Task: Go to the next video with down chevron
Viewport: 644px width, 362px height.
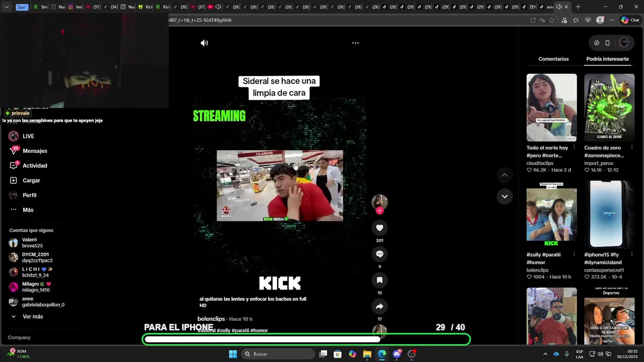Action: tap(505, 196)
